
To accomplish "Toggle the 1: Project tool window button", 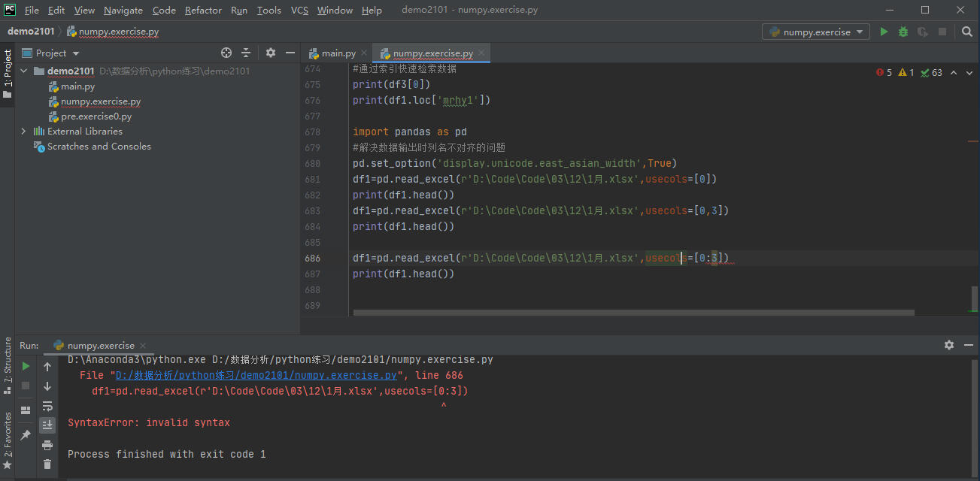I will point(8,74).
